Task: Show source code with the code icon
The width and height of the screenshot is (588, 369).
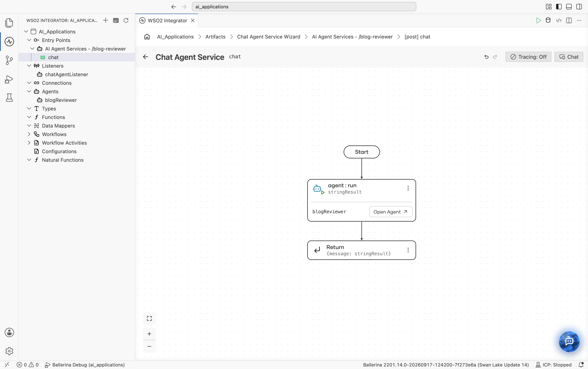Action: pos(559,20)
